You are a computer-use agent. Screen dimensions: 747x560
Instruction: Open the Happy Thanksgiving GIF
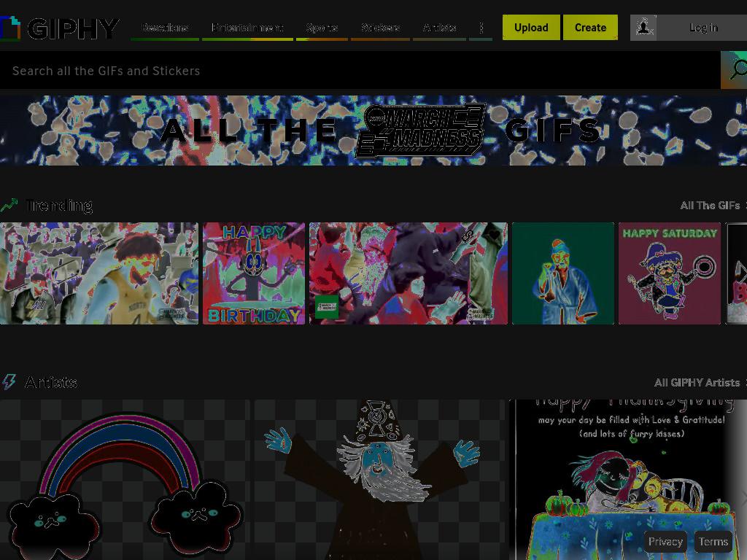point(628,480)
